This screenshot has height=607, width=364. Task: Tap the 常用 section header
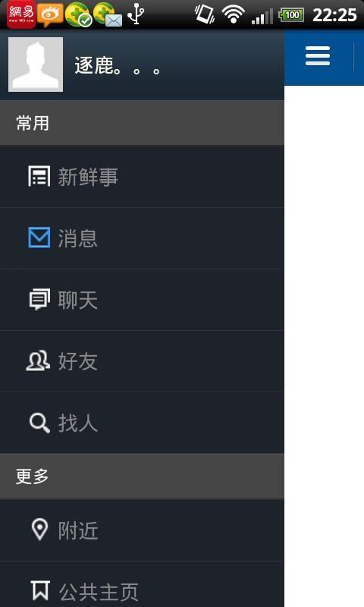142,123
